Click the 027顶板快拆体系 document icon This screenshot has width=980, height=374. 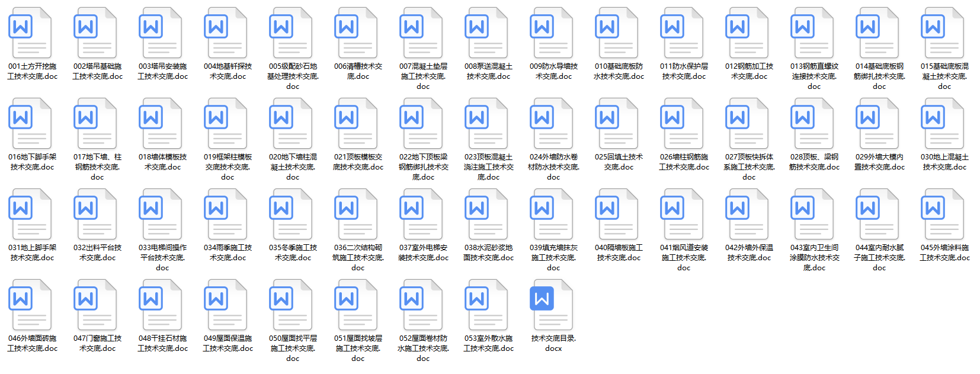(747, 123)
